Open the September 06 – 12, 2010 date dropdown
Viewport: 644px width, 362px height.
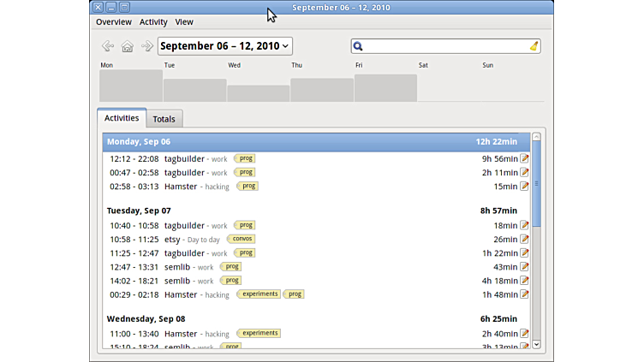click(225, 46)
